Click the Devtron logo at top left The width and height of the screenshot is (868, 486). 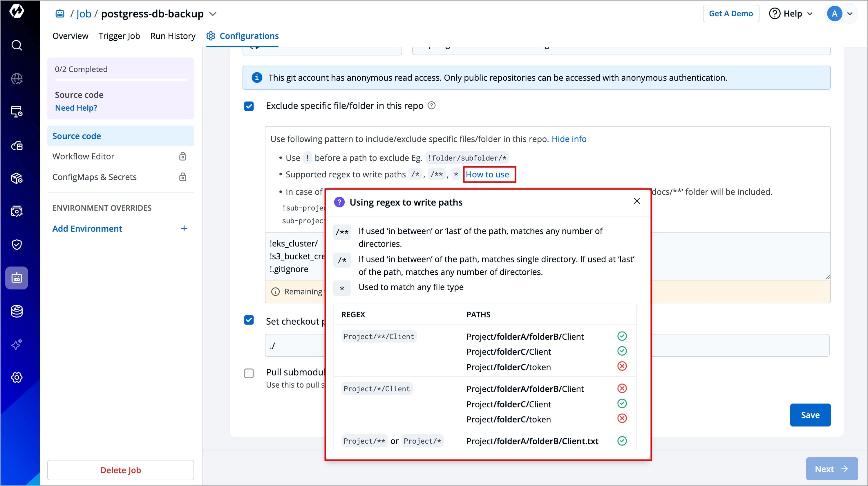point(17,11)
